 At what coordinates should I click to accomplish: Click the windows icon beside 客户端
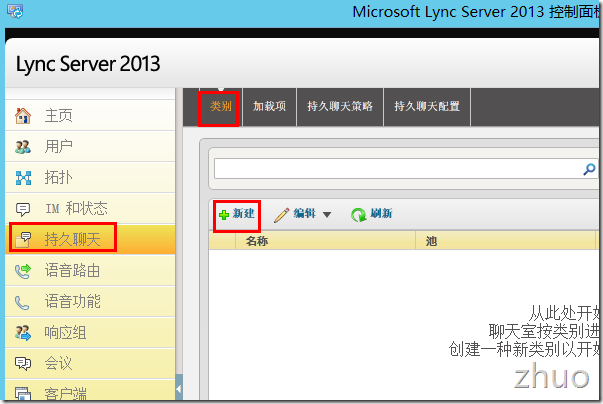[x=23, y=394]
